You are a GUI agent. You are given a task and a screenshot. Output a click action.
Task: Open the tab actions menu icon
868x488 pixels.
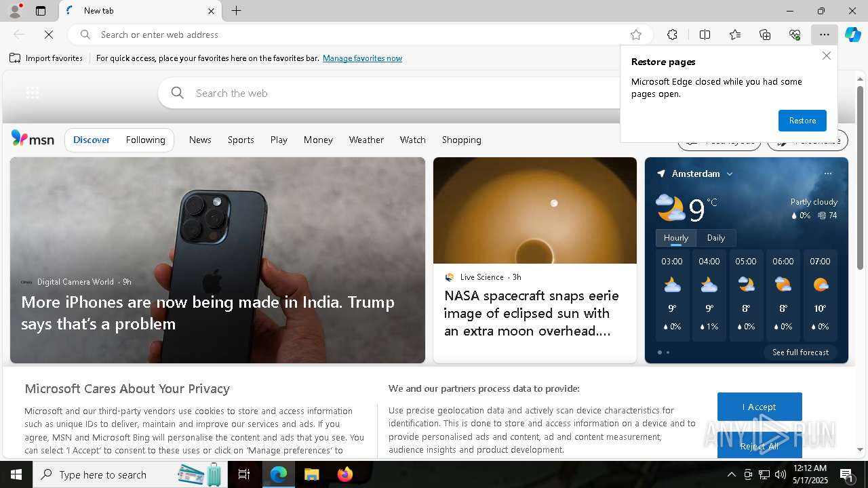coord(41,11)
